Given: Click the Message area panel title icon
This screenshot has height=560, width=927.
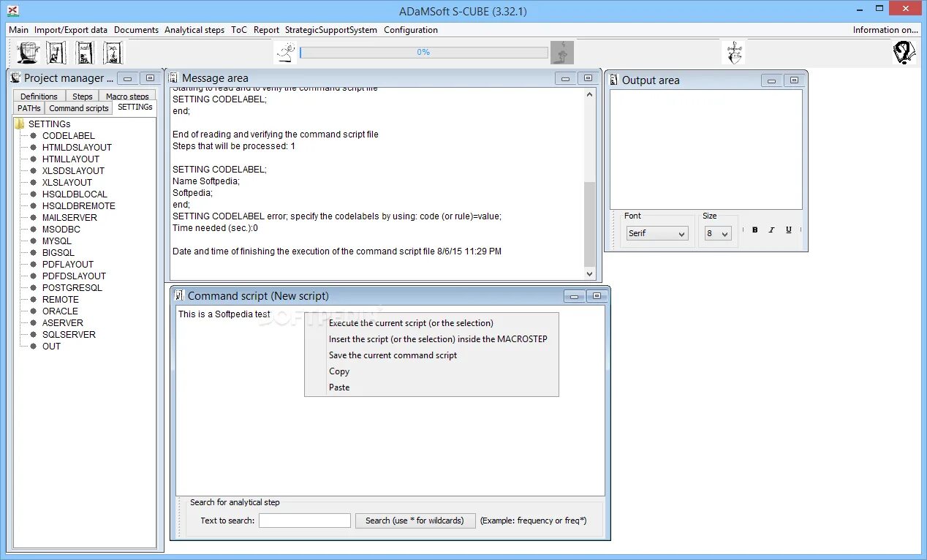Looking at the screenshot, I should tap(174, 77).
